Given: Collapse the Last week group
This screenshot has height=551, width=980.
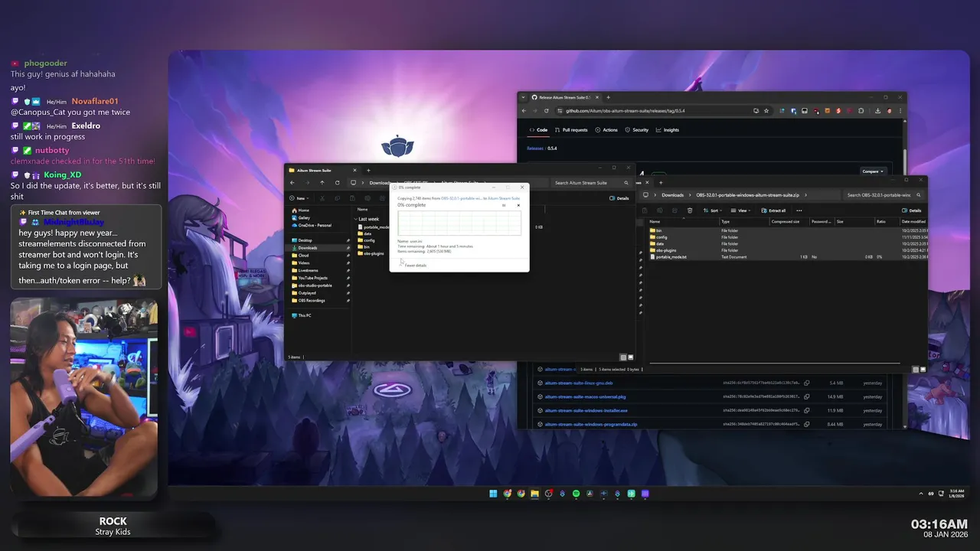Looking at the screenshot, I should tap(356, 220).
